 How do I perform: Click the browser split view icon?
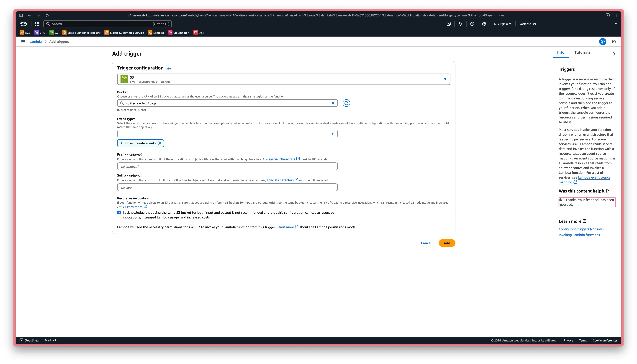(616, 15)
